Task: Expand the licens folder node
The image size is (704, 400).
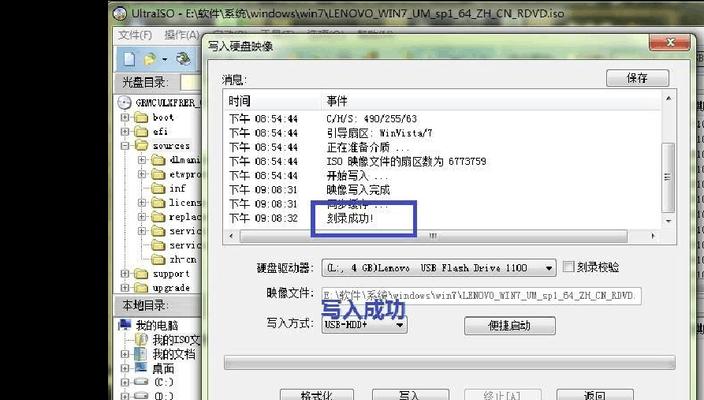Action: (x=142, y=203)
